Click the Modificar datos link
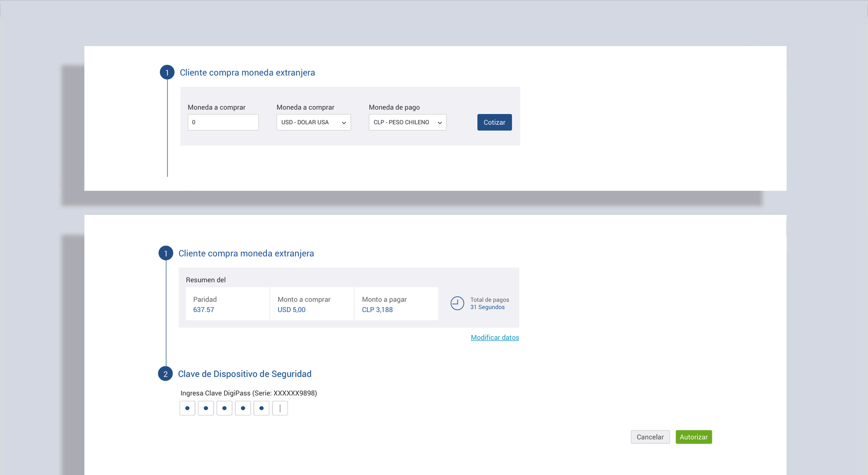Screen dimensions: 868x475 (x=495, y=337)
